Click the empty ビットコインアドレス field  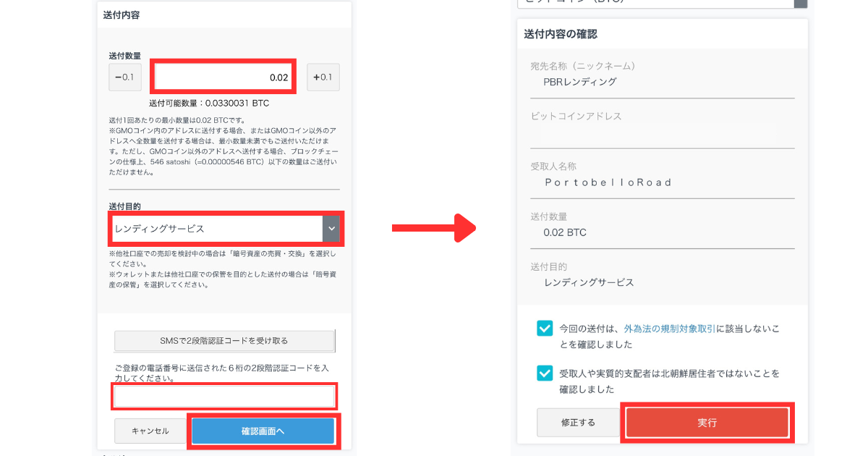(662, 135)
